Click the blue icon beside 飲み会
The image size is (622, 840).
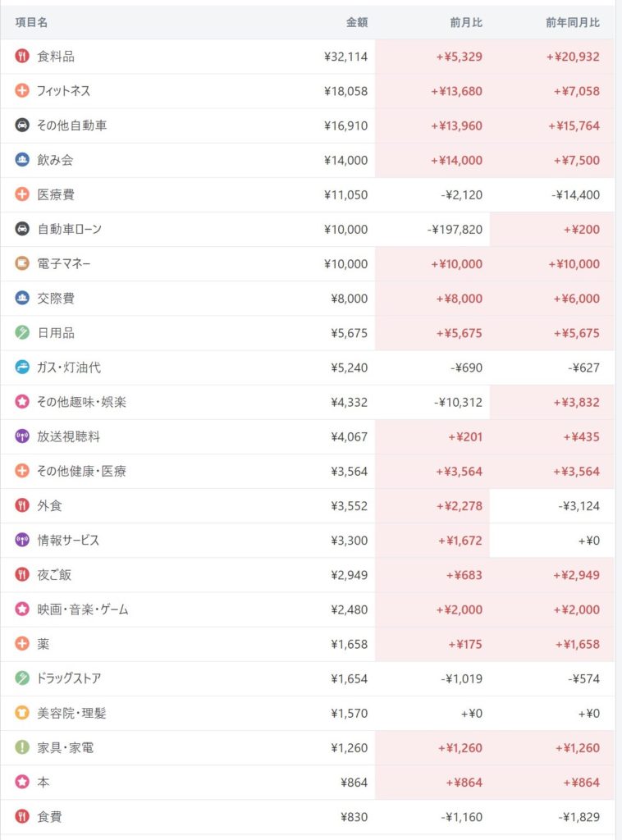pos(22,160)
